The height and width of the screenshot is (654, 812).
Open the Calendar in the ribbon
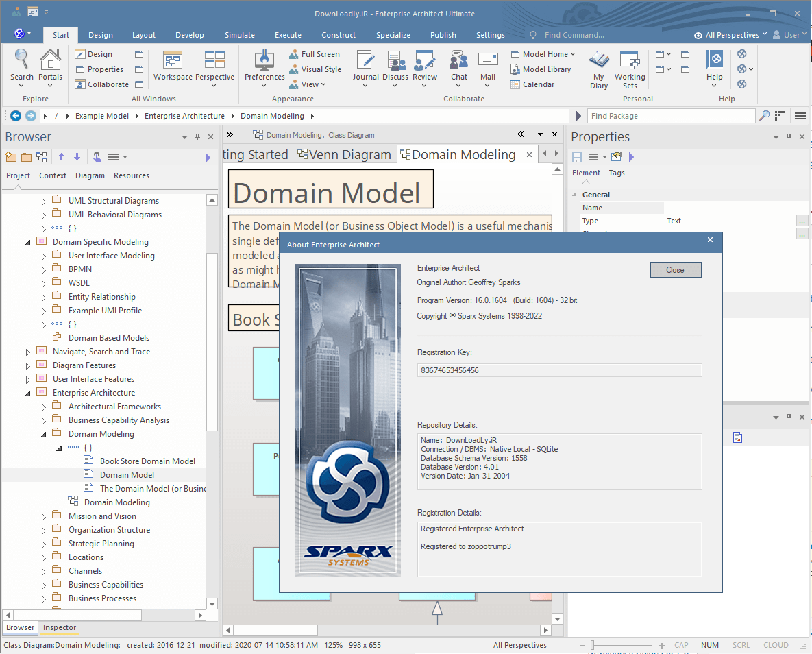tap(532, 84)
